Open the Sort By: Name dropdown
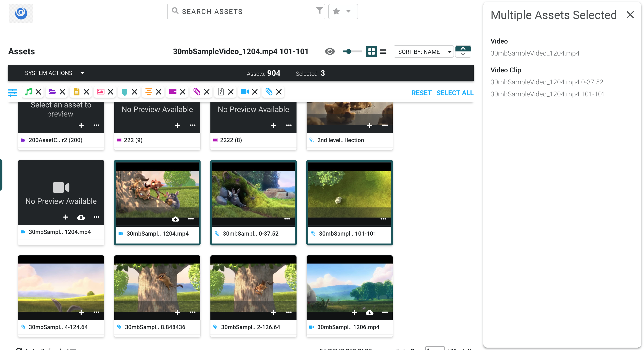 point(423,52)
